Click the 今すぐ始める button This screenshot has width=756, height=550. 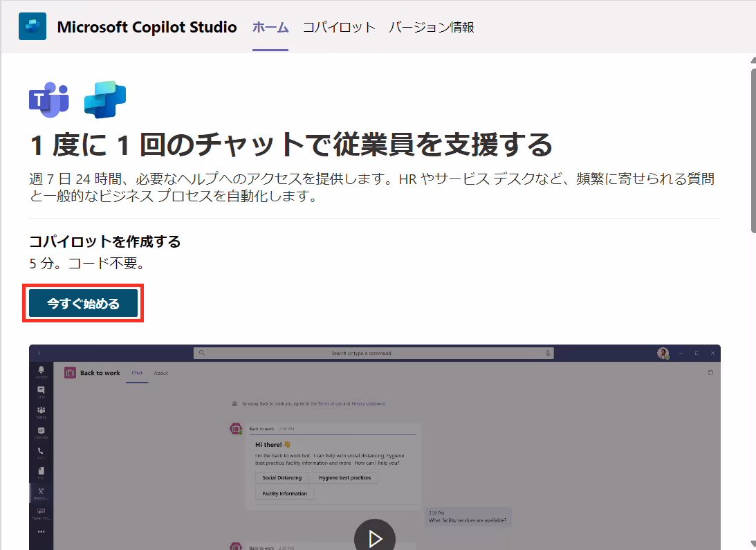coord(84,304)
